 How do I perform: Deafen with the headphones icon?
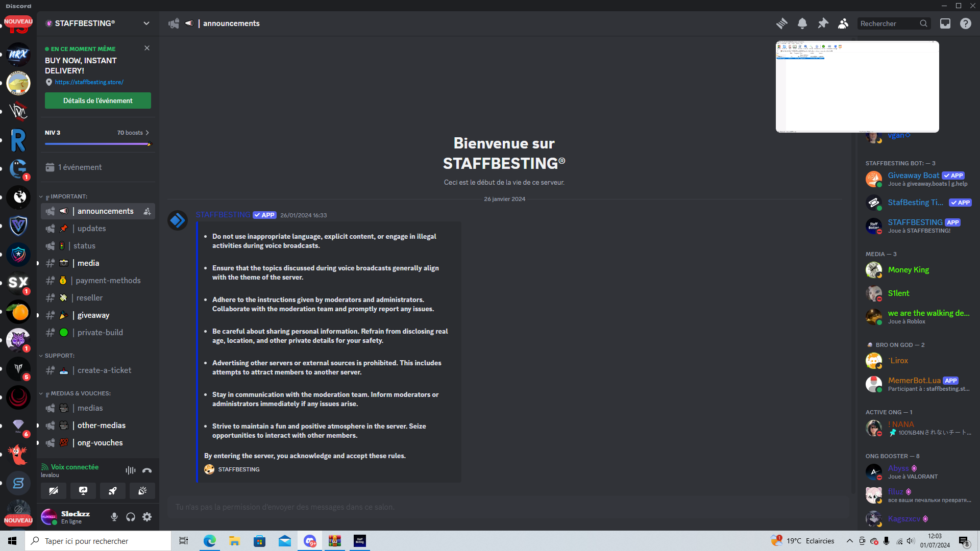tap(131, 517)
